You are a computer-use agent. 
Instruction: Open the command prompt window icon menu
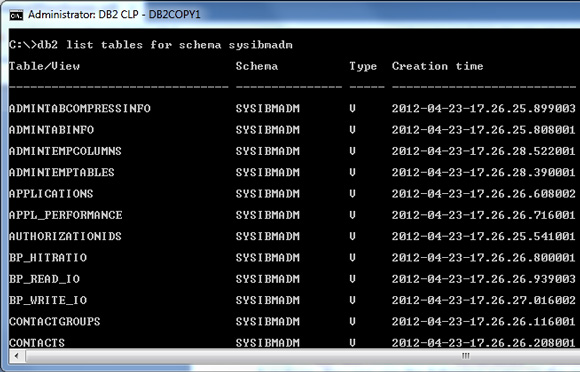pos(16,15)
